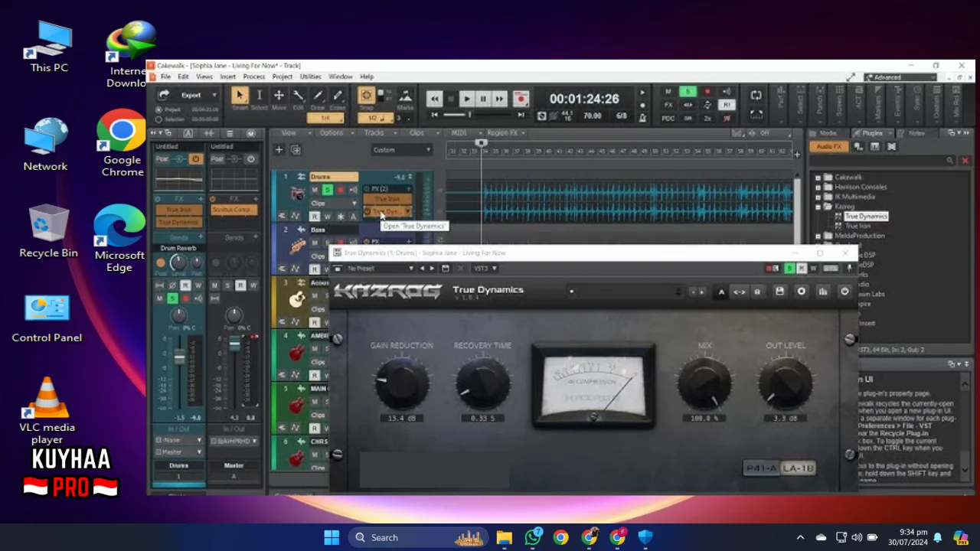The height and width of the screenshot is (551, 980).
Task: Open the Insert menu
Action: (x=228, y=77)
